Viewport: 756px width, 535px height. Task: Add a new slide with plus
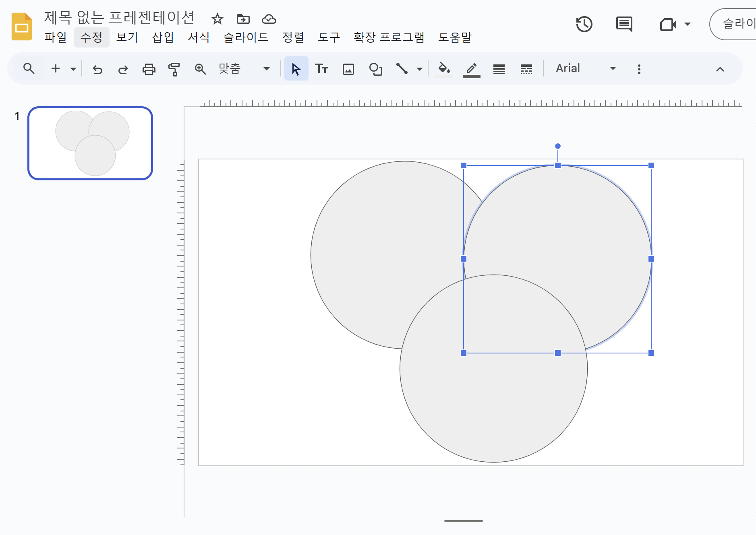(56, 68)
